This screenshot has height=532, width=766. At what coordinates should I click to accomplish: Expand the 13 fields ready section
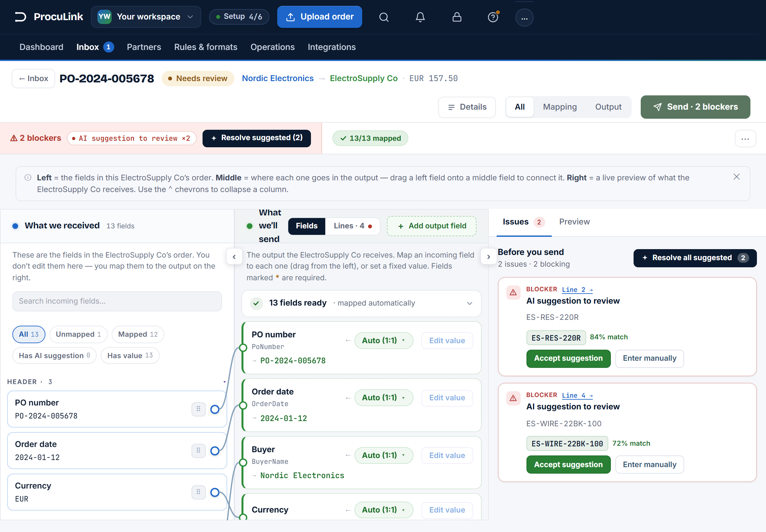tap(361, 303)
